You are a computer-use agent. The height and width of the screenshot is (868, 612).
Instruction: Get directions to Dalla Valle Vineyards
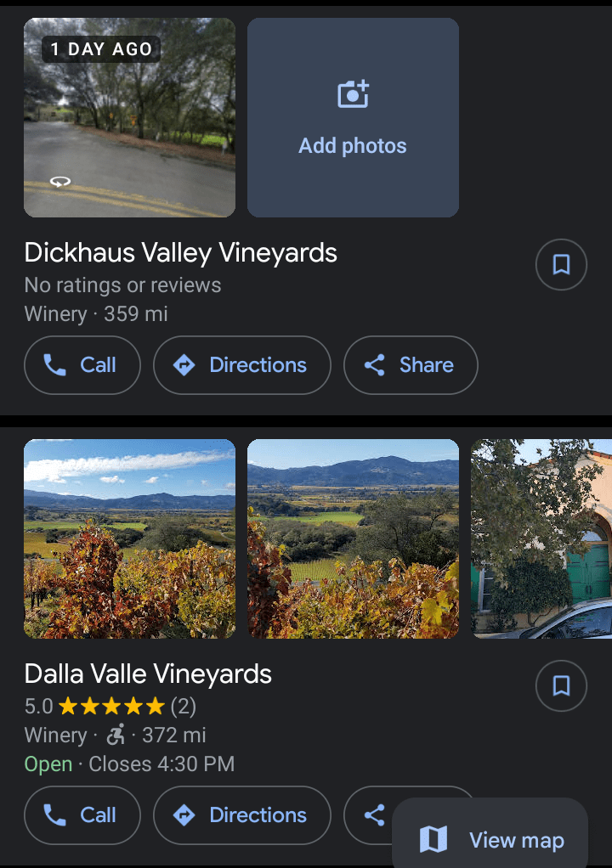pos(241,815)
